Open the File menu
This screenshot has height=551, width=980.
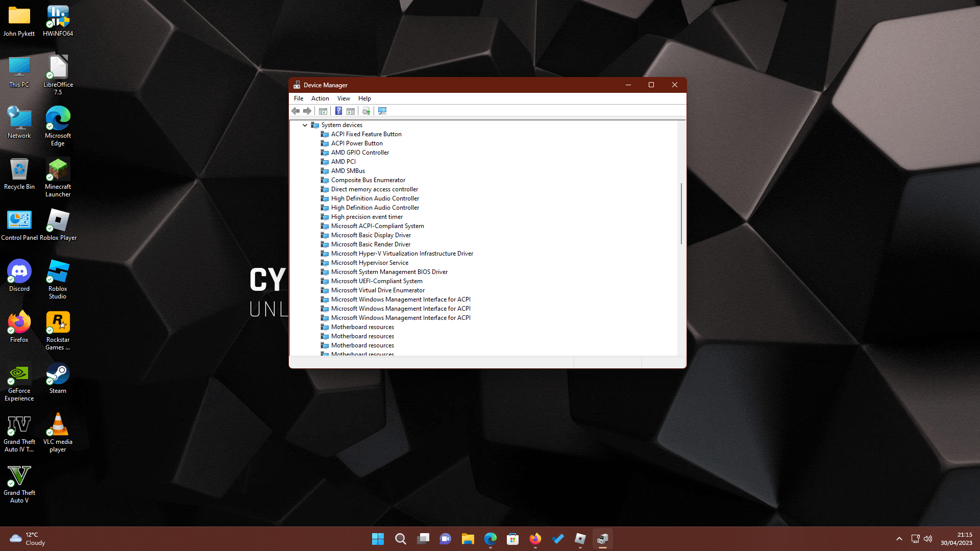pyautogui.click(x=299, y=98)
